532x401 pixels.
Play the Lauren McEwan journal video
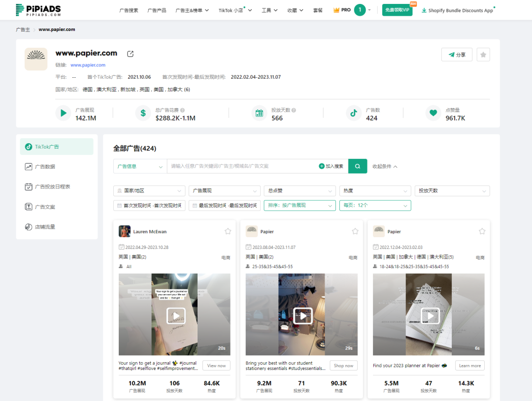click(176, 316)
